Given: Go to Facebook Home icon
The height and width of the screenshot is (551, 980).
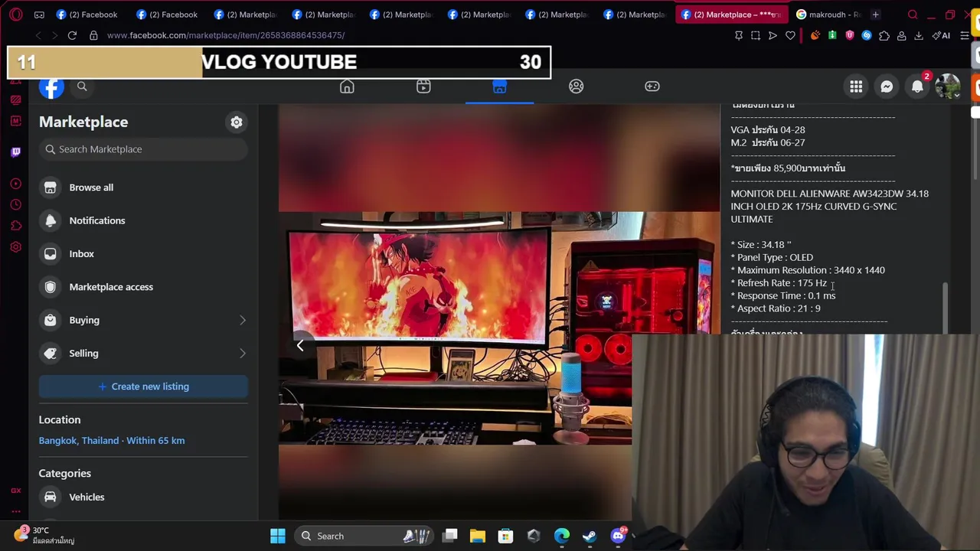Looking at the screenshot, I should click(347, 86).
